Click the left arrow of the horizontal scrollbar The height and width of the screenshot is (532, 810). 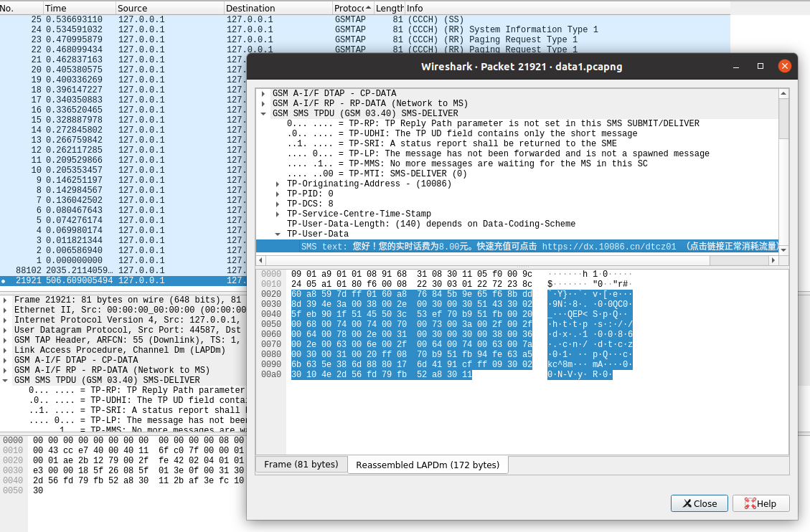point(259,260)
